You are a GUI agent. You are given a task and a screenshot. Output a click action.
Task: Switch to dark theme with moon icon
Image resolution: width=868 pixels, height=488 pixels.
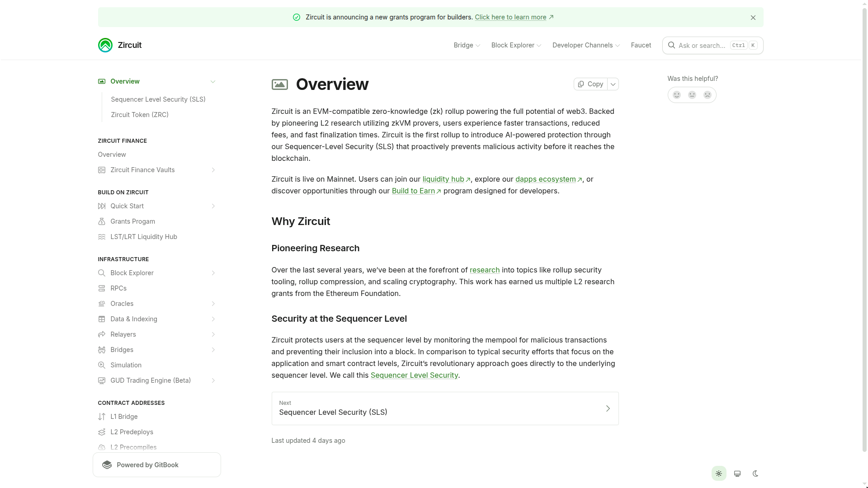click(x=755, y=473)
